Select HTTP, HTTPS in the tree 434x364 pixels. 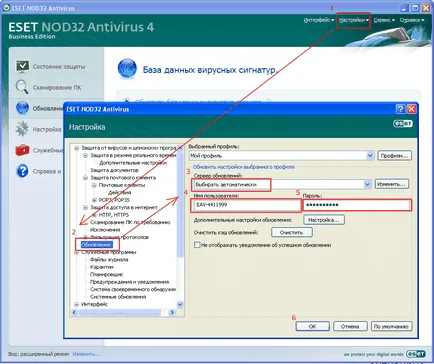pyautogui.click(x=114, y=215)
